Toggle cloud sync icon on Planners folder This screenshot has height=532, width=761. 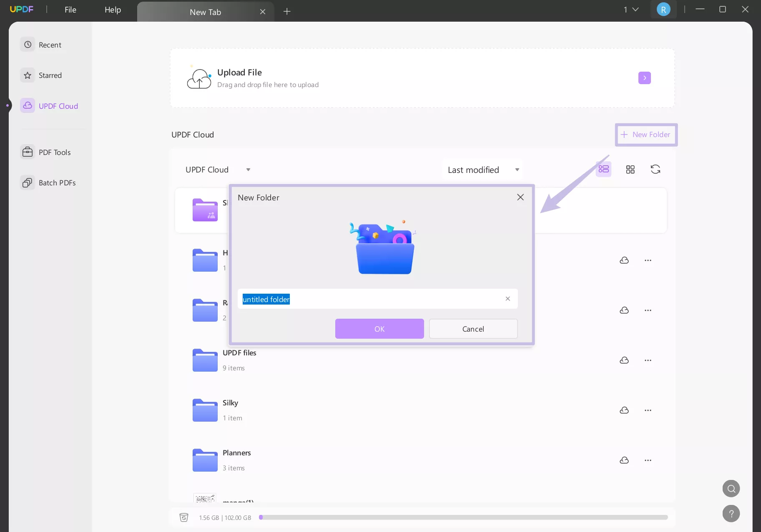(624, 460)
